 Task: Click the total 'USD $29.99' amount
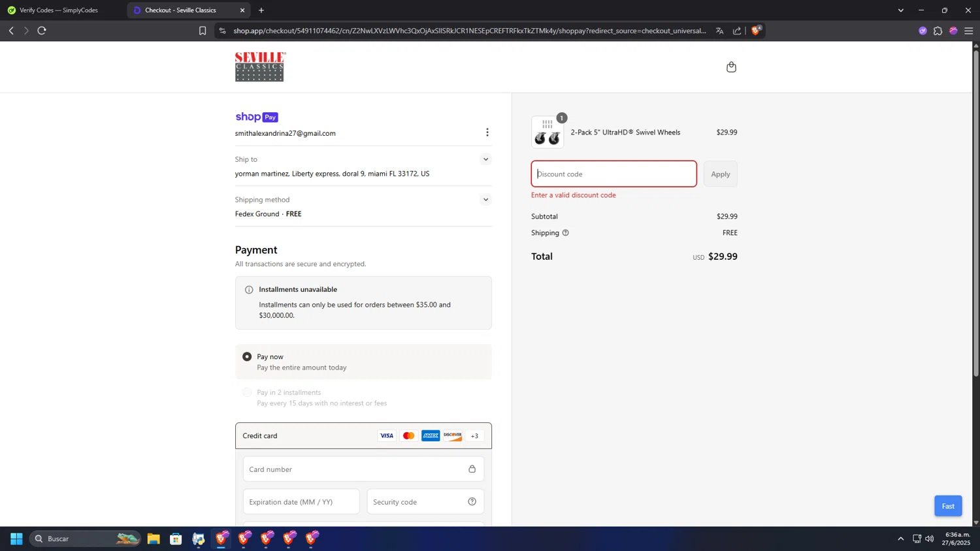pos(715,257)
